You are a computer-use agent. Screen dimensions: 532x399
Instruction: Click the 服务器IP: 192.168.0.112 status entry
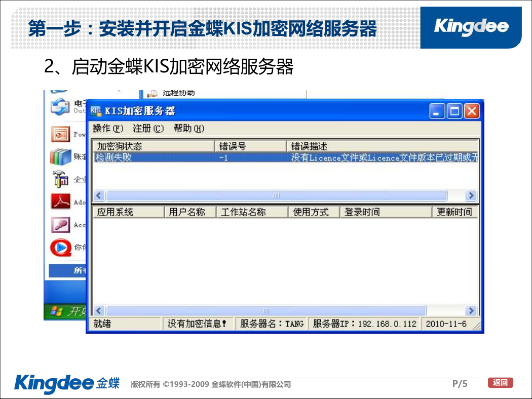tap(365, 324)
